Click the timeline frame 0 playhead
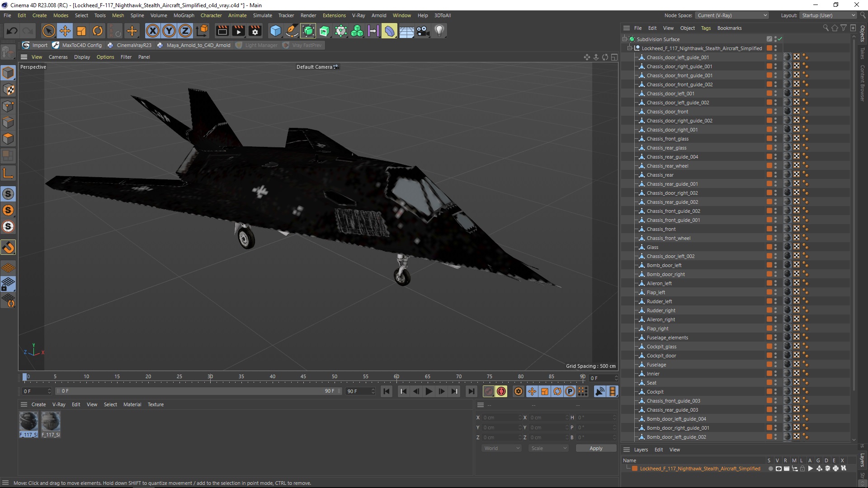This screenshot has height=488, width=868. point(25,376)
